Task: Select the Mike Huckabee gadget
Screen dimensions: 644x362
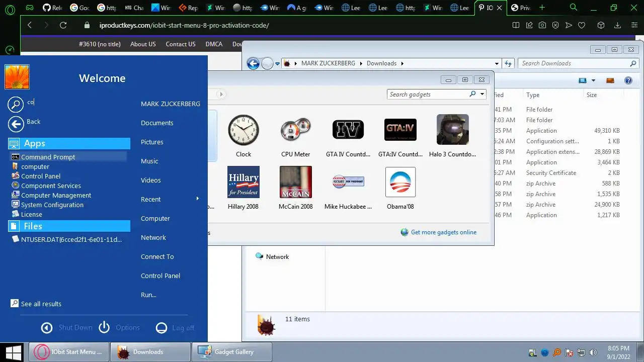Action: (x=348, y=188)
